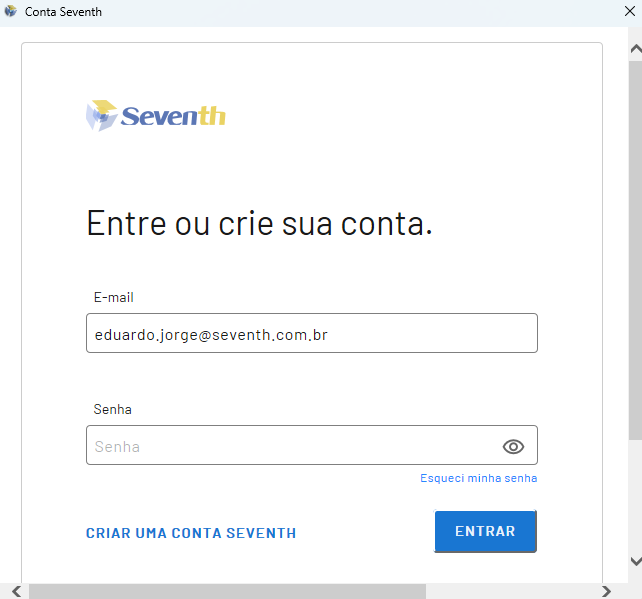642x599 pixels.
Task: Click the horizontal scrollbar thumb
Action: click(227, 591)
